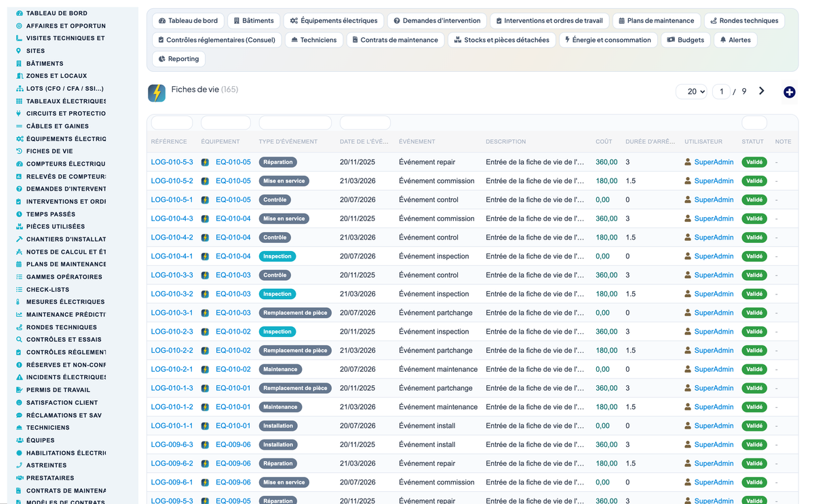Open Contrôles réglementaires (Consuel) tab
This screenshot has width=814, height=504.
[x=216, y=40]
